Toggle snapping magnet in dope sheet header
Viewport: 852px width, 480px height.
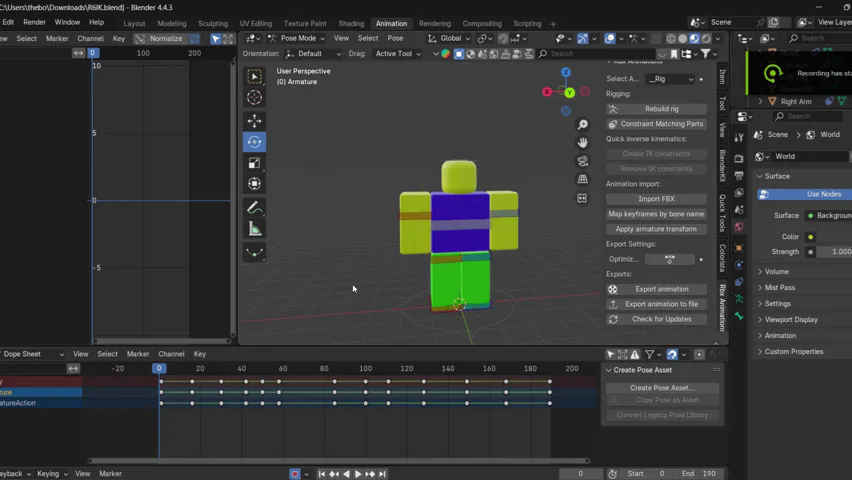[672, 354]
